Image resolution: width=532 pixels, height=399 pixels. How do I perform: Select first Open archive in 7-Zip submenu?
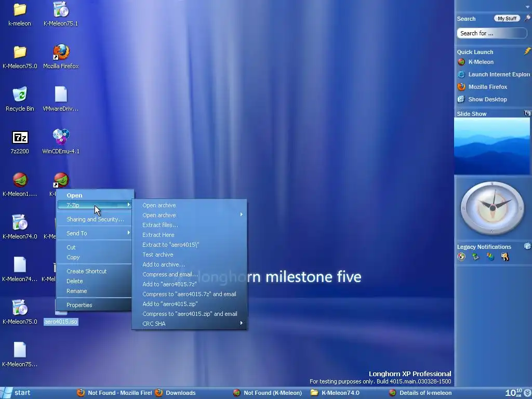(189, 205)
